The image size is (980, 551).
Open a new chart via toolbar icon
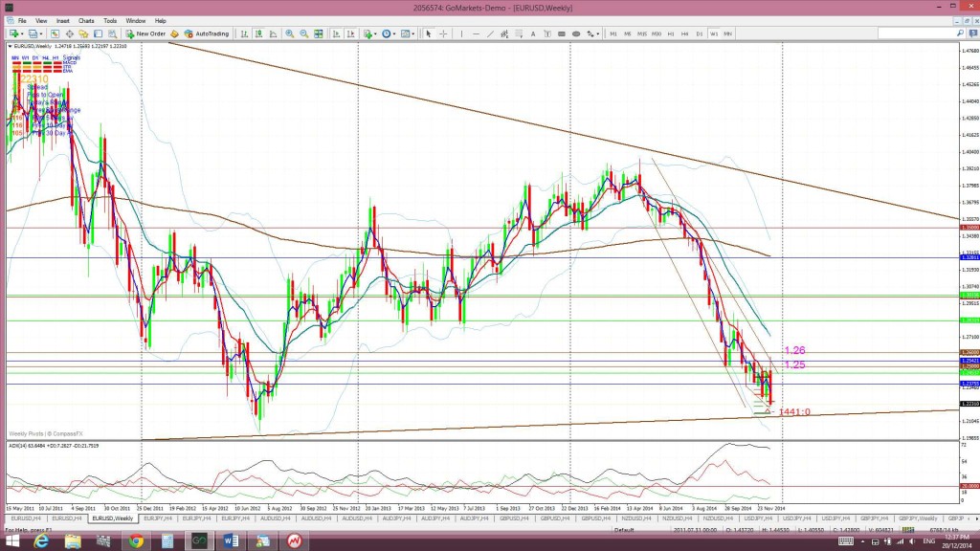tap(13, 33)
